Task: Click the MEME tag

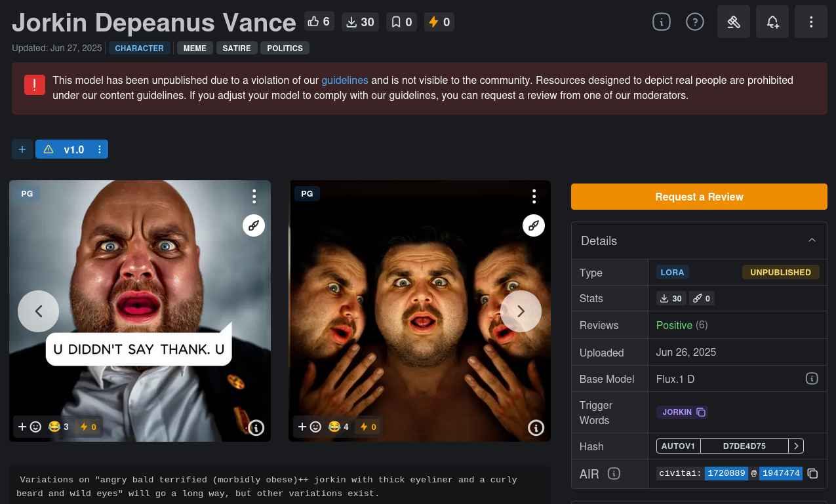Action: point(195,48)
